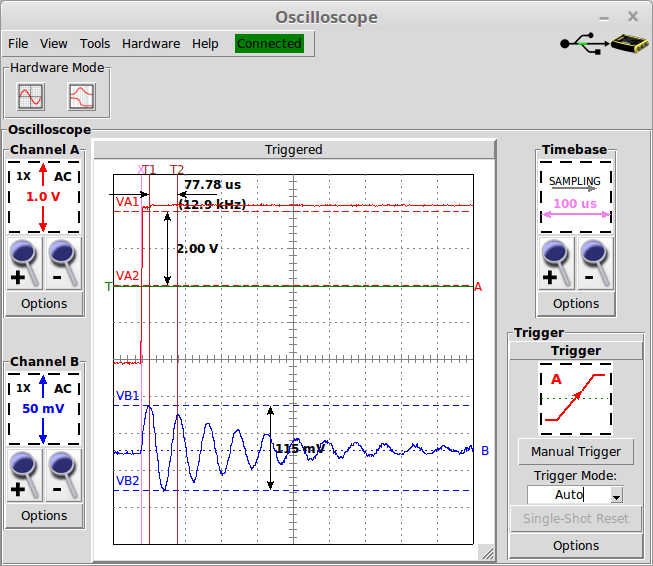Select the T2 time cursor marker
The height and width of the screenshot is (566, 653).
[177, 170]
